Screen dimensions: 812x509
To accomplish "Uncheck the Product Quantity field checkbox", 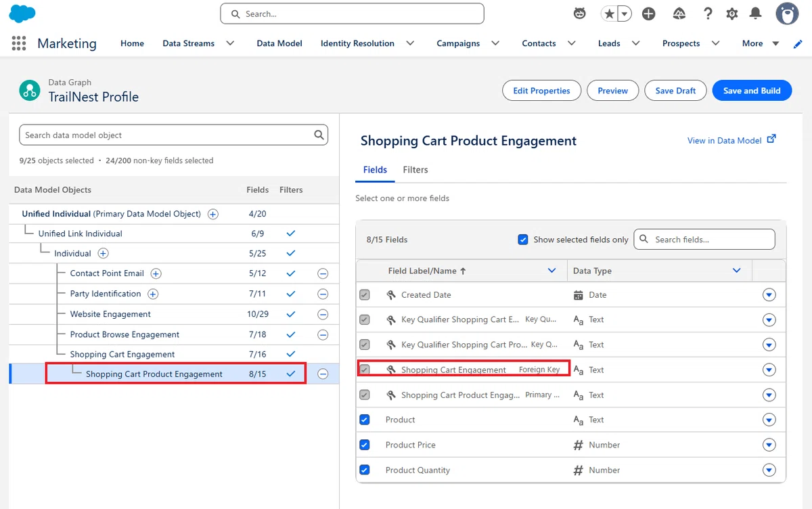I will (365, 470).
